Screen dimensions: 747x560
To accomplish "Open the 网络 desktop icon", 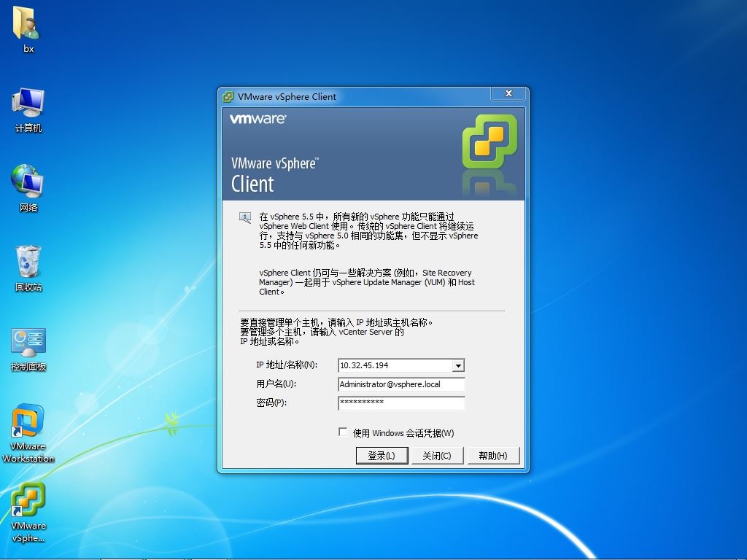I will pos(28,187).
